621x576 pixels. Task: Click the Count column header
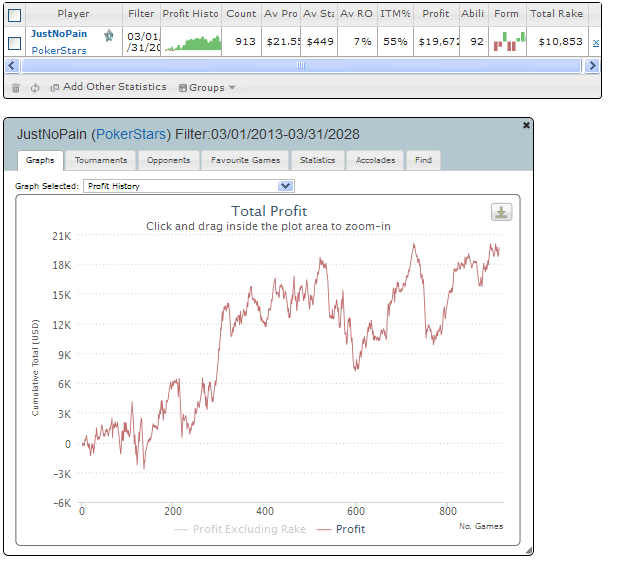click(x=241, y=14)
